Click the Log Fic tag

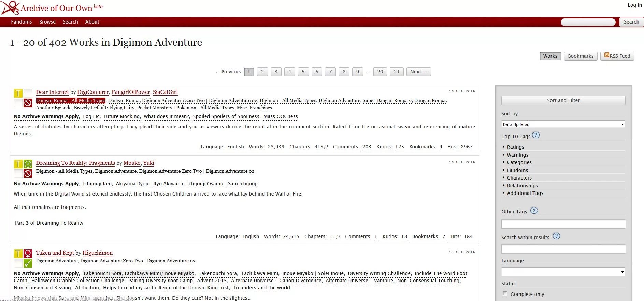point(91,116)
